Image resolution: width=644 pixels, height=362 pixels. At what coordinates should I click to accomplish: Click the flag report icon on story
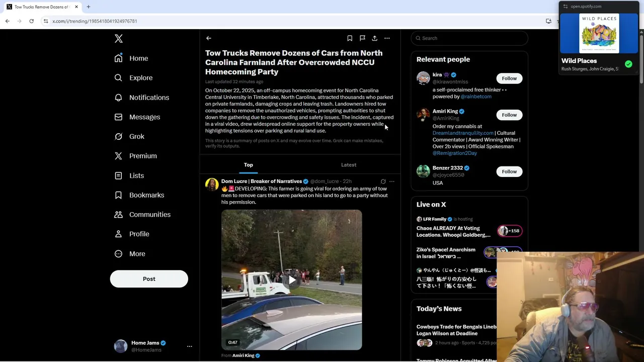pyautogui.click(x=362, y=38)
